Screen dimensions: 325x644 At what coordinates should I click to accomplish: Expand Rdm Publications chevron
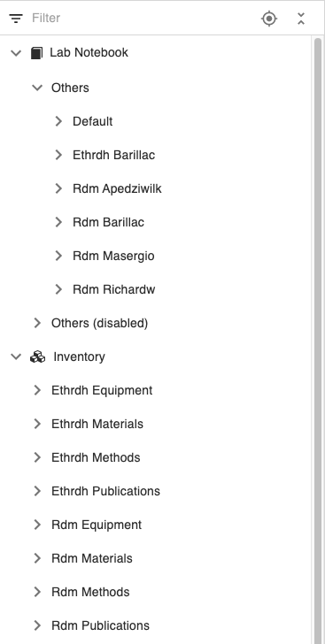[37, 625]
